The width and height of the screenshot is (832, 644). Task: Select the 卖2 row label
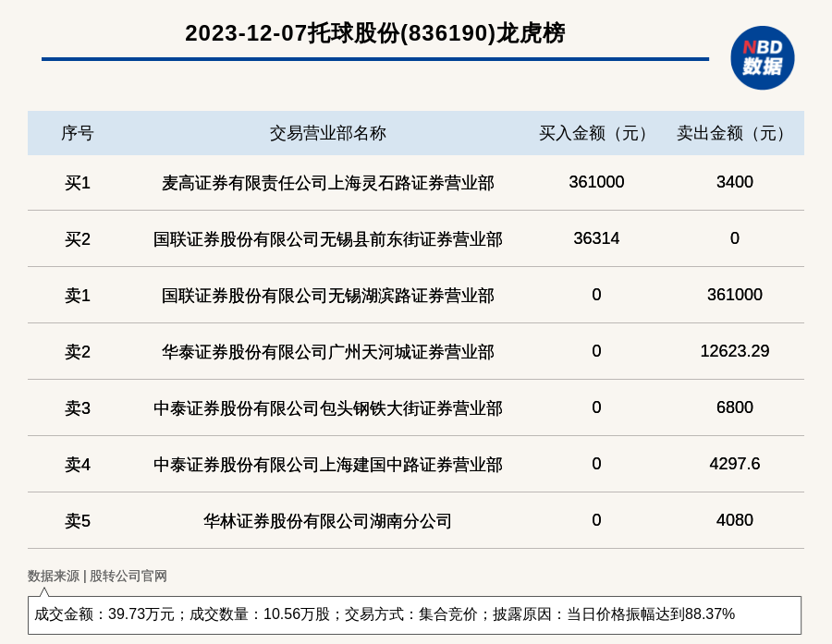[x=78, y=352]
